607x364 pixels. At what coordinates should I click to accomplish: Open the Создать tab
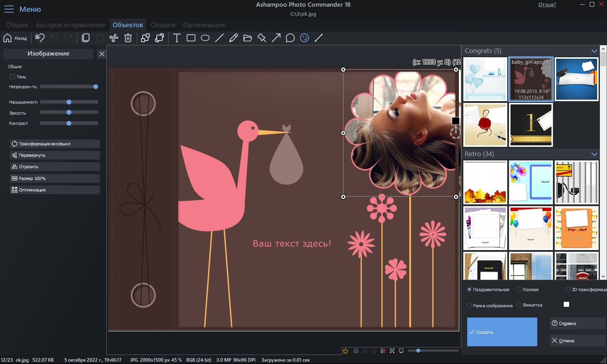(163, 25)
